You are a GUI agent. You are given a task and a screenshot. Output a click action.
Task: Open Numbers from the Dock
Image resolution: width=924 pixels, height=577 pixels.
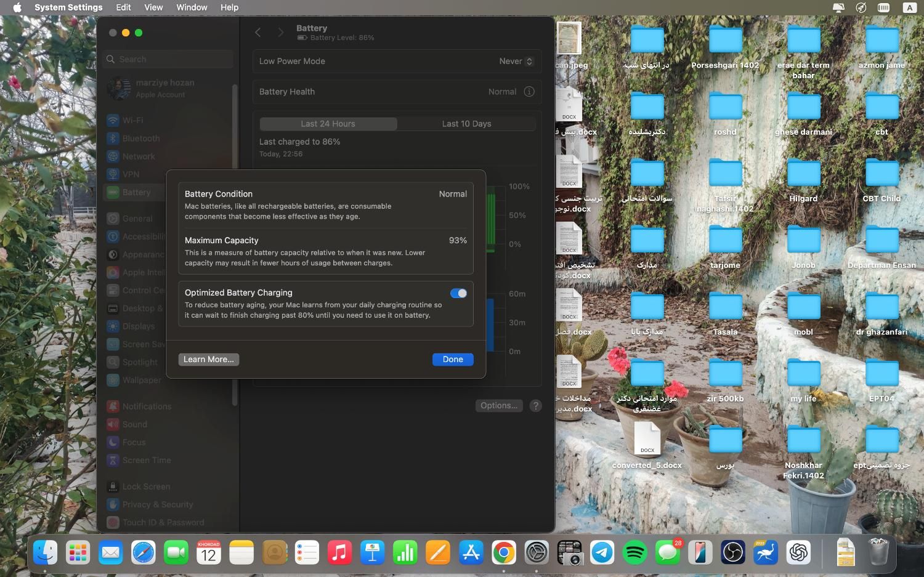point(405,552)
